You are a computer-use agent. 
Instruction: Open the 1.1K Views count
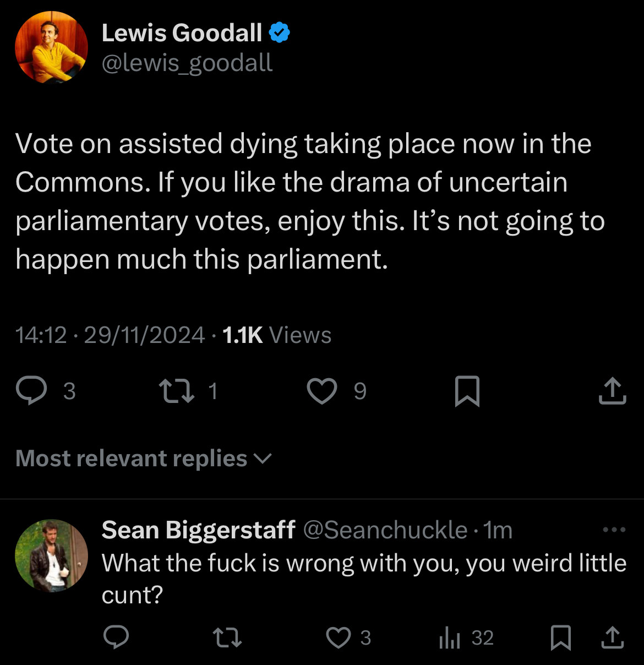point(277,335)
